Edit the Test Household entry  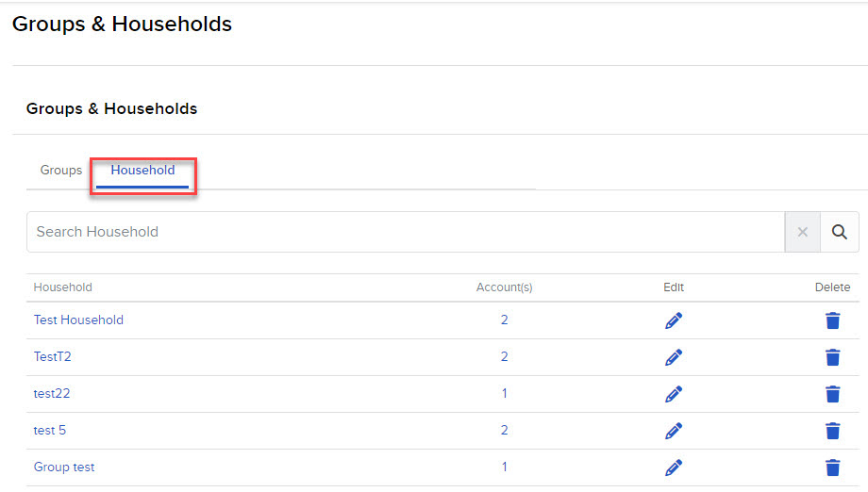click(x=673, y=320)
